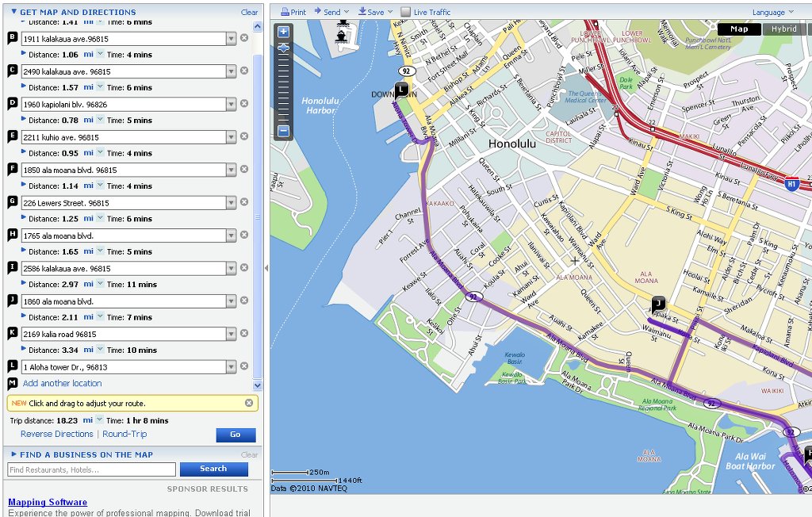Change unit for distance 1.06 leg

100,54
